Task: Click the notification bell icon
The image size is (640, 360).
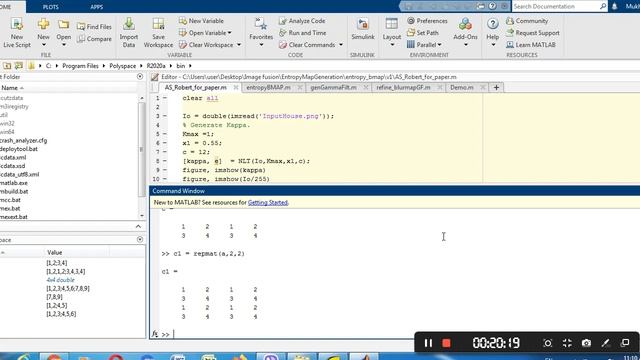Action: (x=614, y=6)
